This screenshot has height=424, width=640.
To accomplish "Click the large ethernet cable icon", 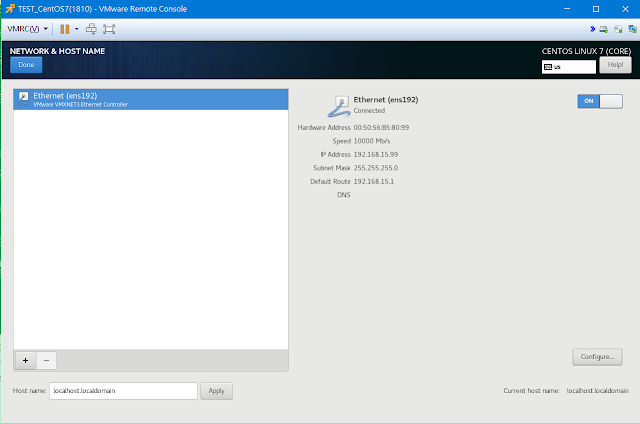I will [339, 106].
